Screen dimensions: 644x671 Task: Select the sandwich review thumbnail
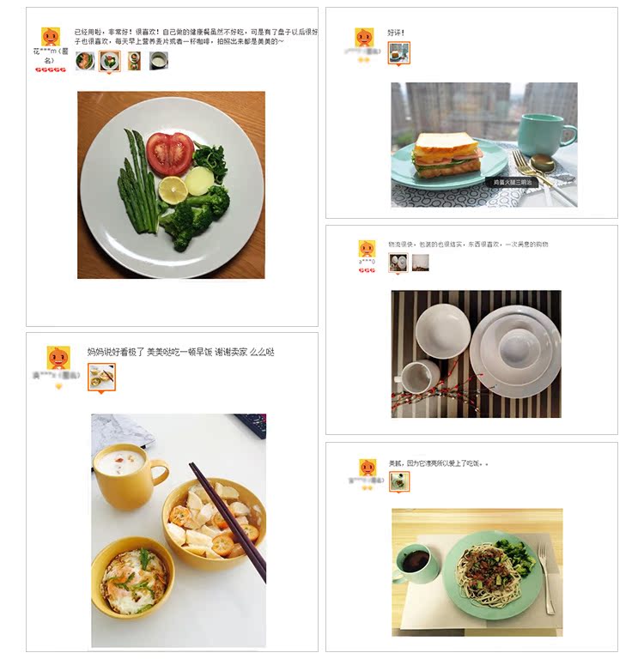point(399,52)
